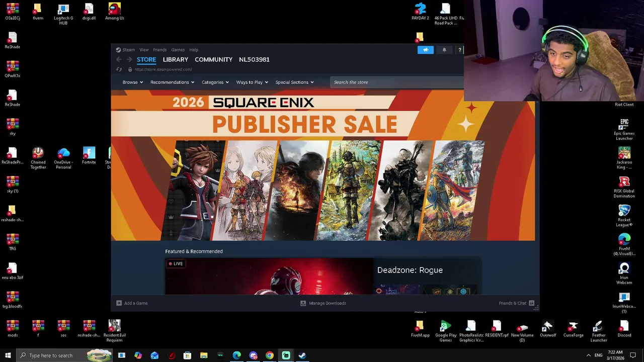Select Iriun Webcam desktop icon

(x=624, y=274)
